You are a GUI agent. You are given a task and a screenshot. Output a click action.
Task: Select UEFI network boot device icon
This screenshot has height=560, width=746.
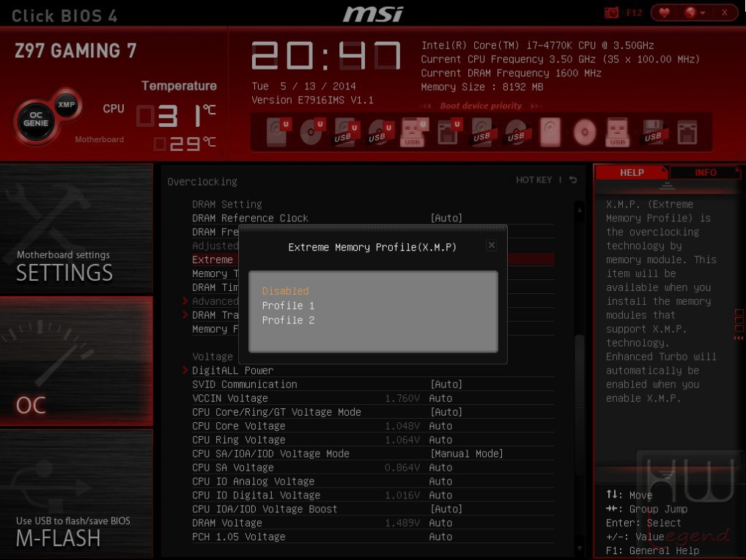449,131
